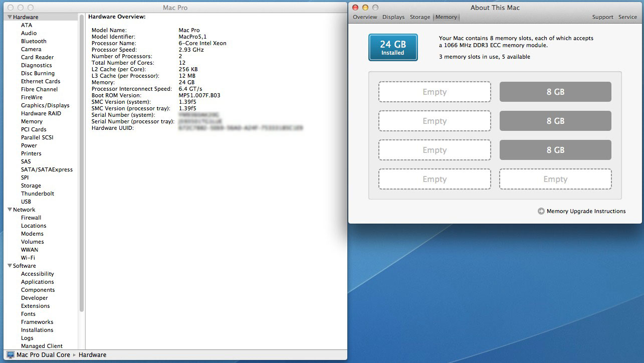The width and height of the screenshot is (644, 363).
Task: Select Developer under Software
Action: 35,298
